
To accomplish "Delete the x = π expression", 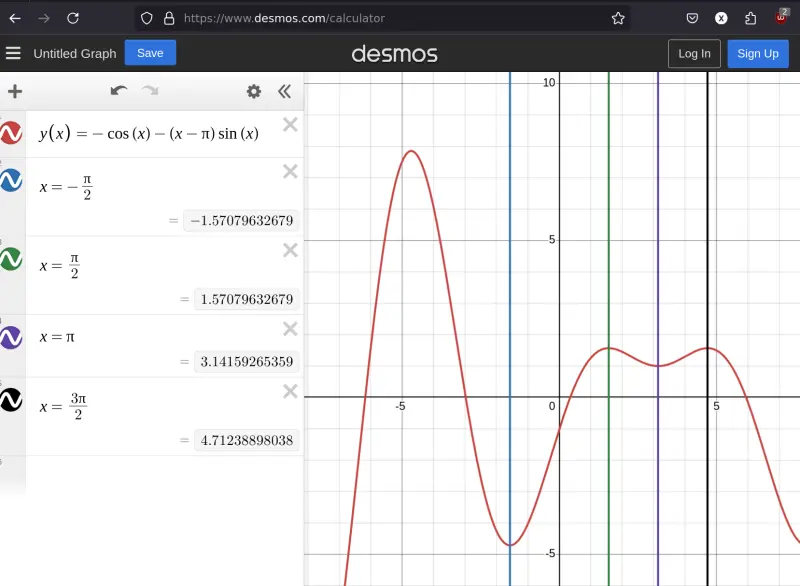I will pos(290,328).
